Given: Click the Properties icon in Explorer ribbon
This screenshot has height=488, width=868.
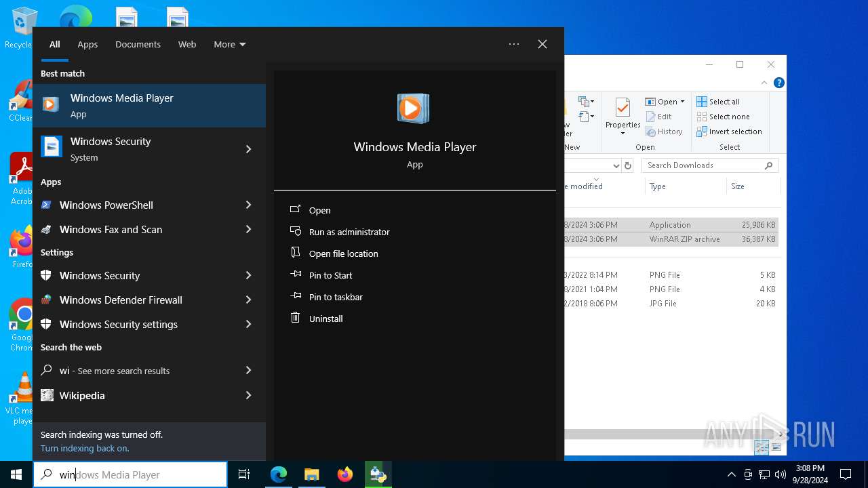Looking at the screenshot, I should click(623, 108).
